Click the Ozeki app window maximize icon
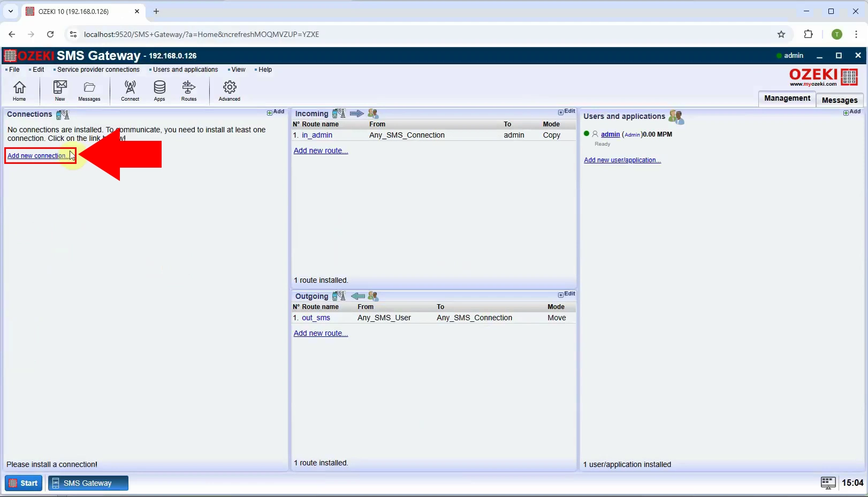This screenshot has width=868, height=497. [x=839, y=56]
